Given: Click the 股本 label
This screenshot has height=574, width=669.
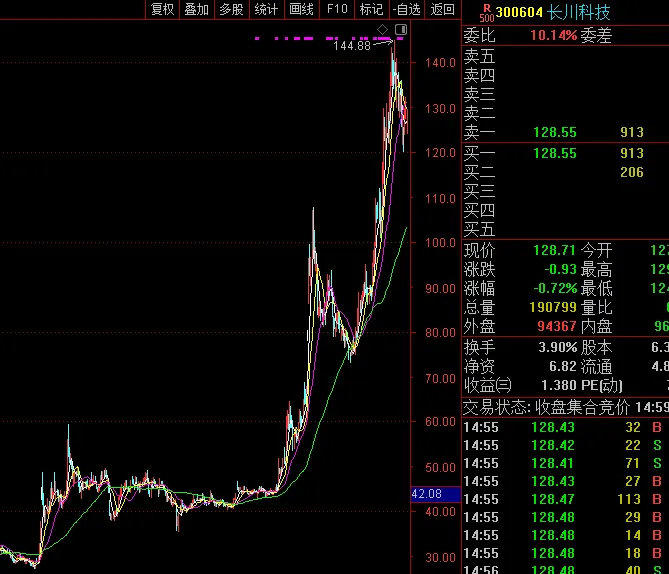Looking at the screenshot, I should (x=596, y=347).
